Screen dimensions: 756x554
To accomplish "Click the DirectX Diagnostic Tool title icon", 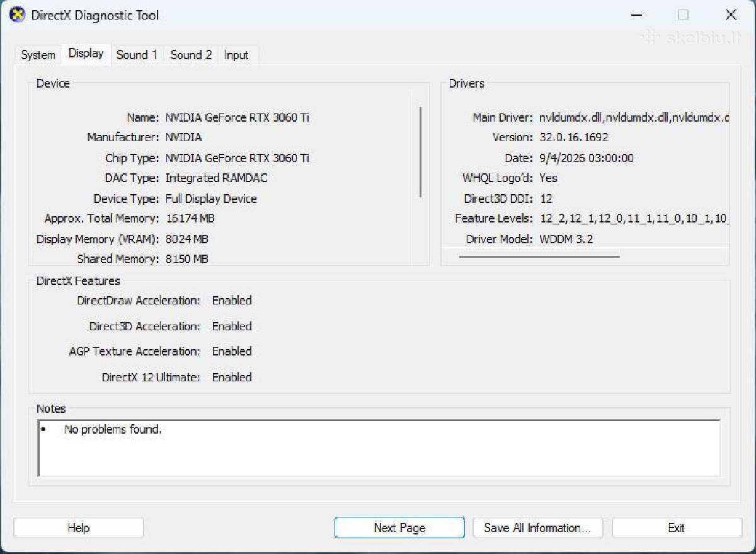I will tap(18, 15).
